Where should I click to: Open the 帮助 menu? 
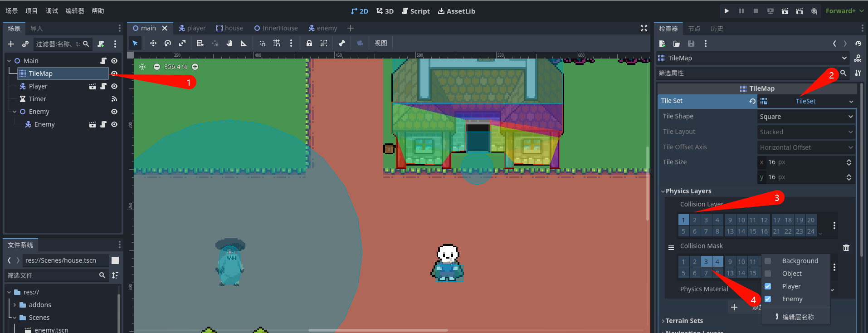coord(98,11)
